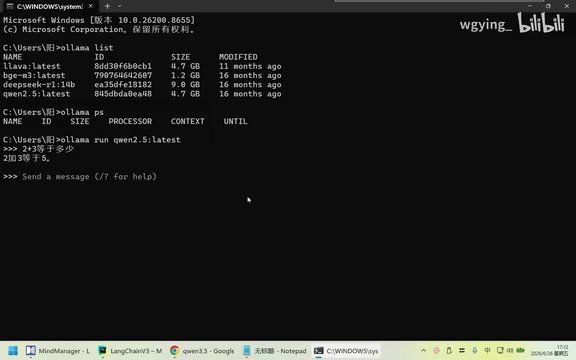Click the 'PROCESSOR' column header
The width and height of the screenshot is (576, 360).
tap(130, 122)
